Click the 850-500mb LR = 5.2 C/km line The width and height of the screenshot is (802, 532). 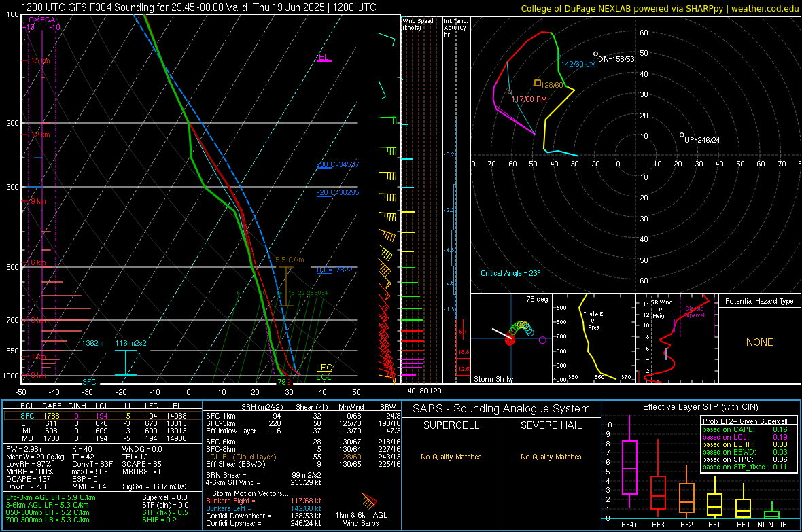[48, 512]
